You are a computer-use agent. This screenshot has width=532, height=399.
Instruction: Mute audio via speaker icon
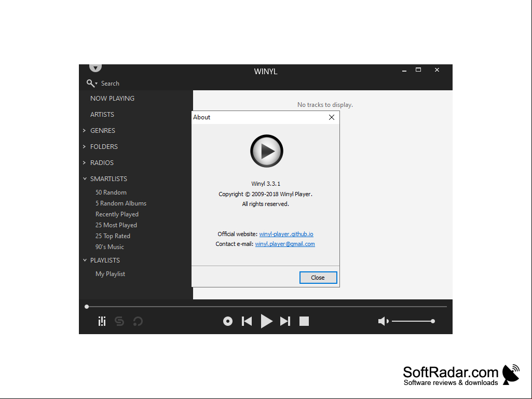384,321
